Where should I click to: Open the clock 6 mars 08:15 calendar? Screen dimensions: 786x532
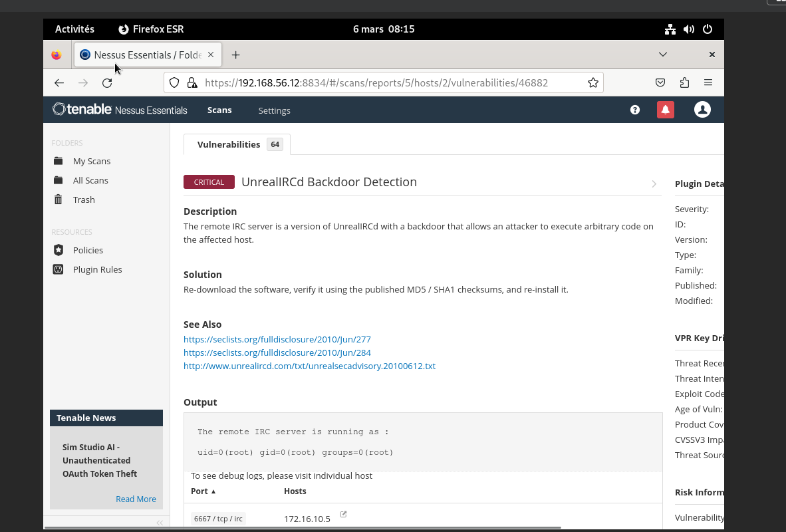tap(384, 29)
